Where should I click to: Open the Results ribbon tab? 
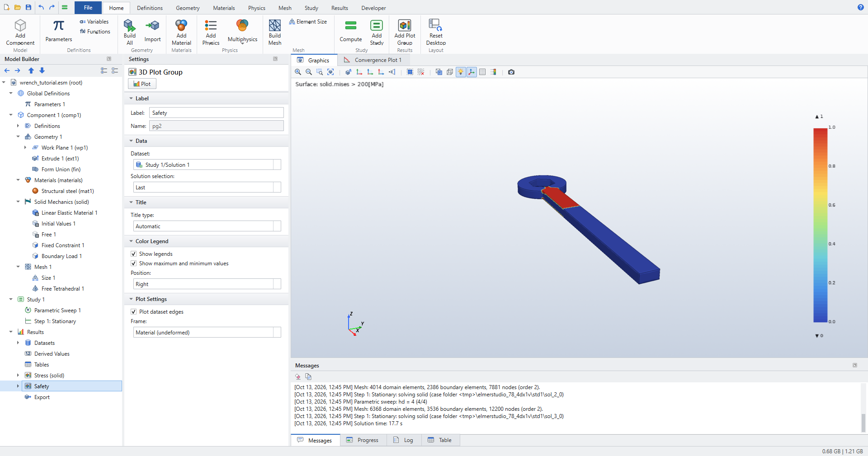[x=340, y=8]
